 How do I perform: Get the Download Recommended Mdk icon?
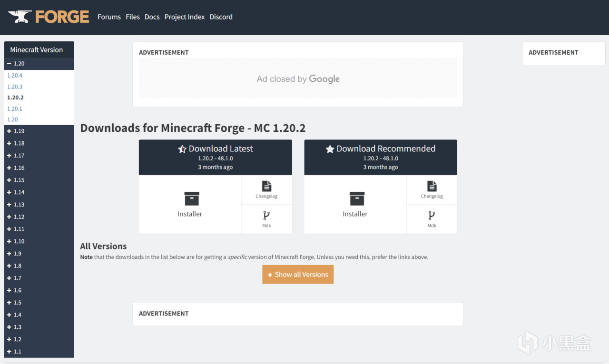[x=432, y=216]
